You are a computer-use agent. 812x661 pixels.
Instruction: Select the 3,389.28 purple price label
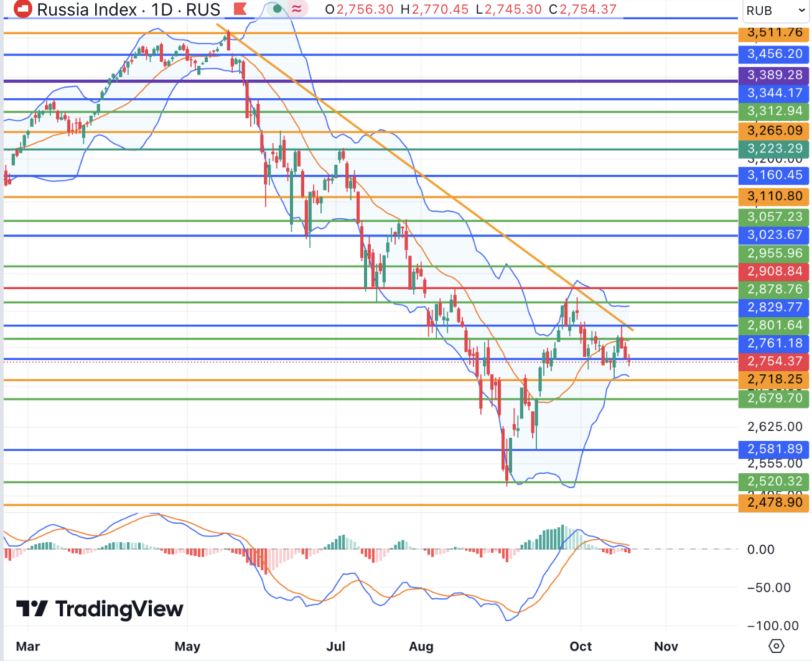[x=774, y=75]
